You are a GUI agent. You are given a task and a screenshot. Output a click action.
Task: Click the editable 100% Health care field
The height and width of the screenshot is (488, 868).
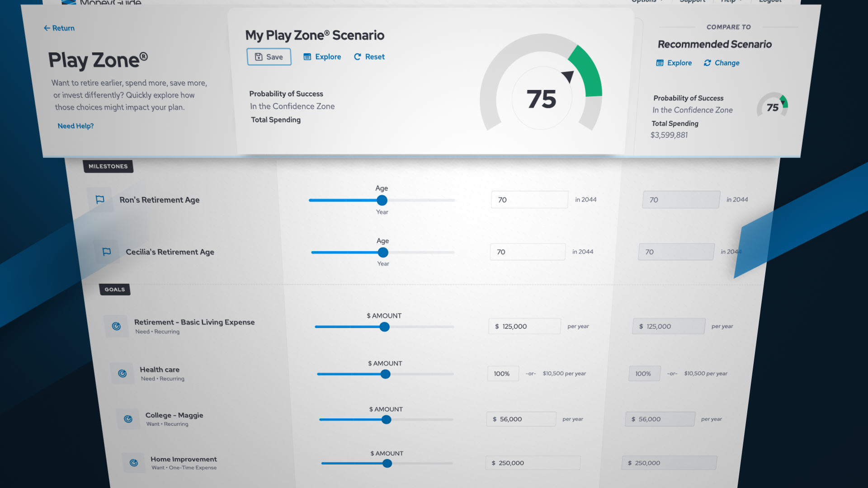click(x=503, y=374)
